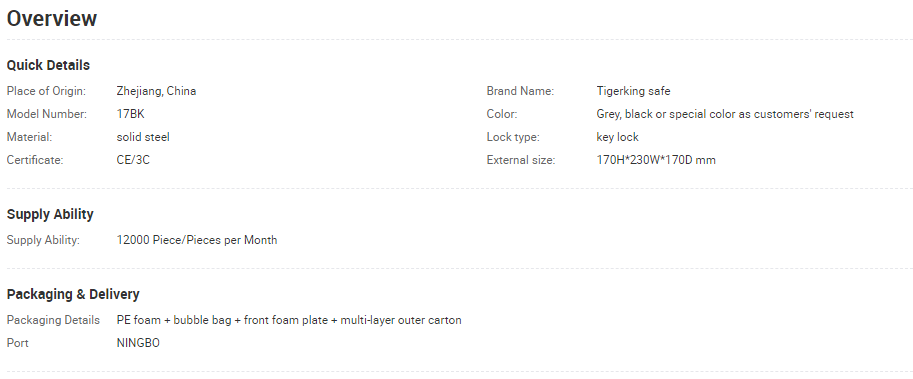
Task: Click the Packaging Details label
Action: tap(53, 320)
